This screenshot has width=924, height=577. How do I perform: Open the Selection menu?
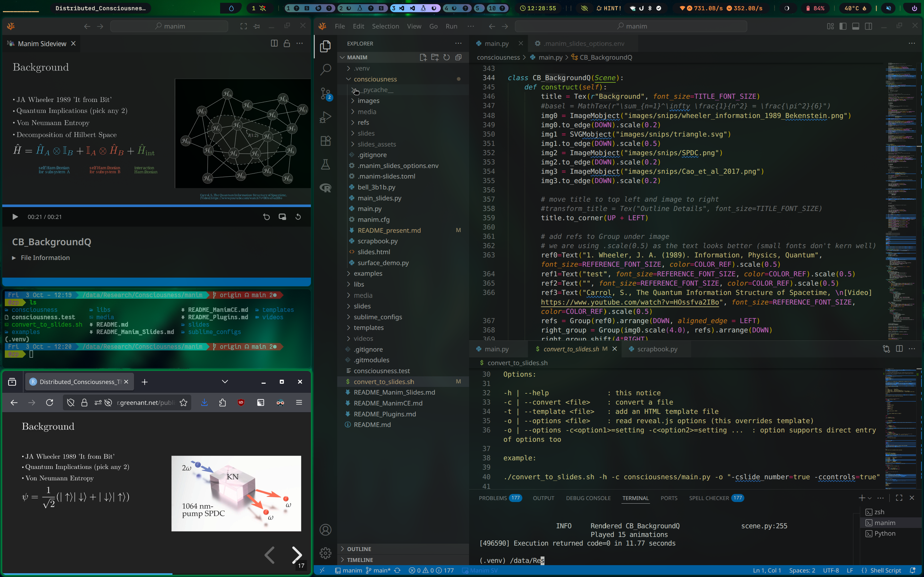point(385,26)
